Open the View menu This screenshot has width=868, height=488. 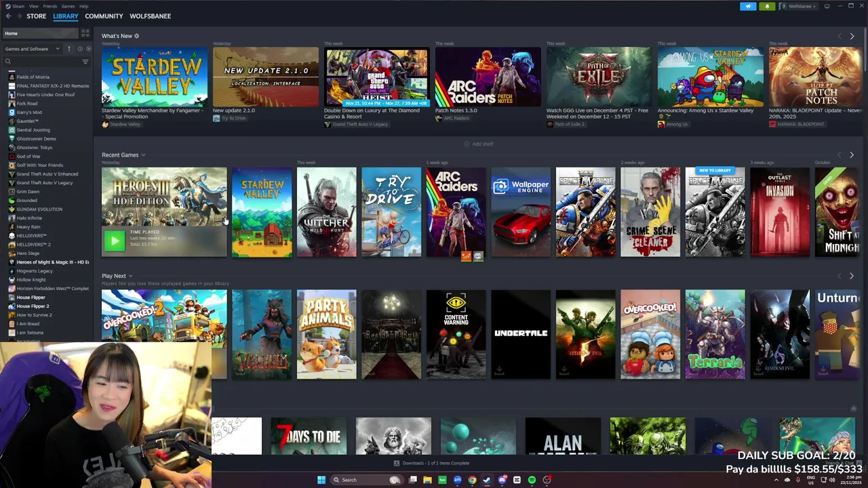(33, 6)
